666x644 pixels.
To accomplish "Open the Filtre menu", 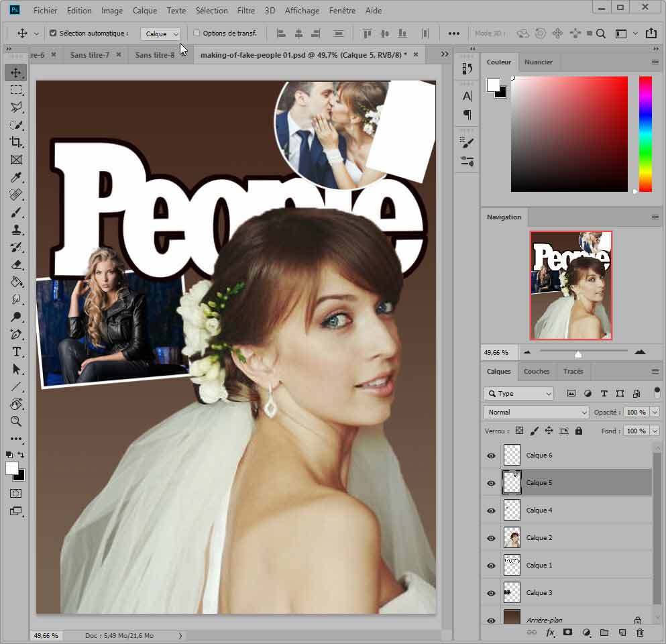I will click(x=246, y=11).
